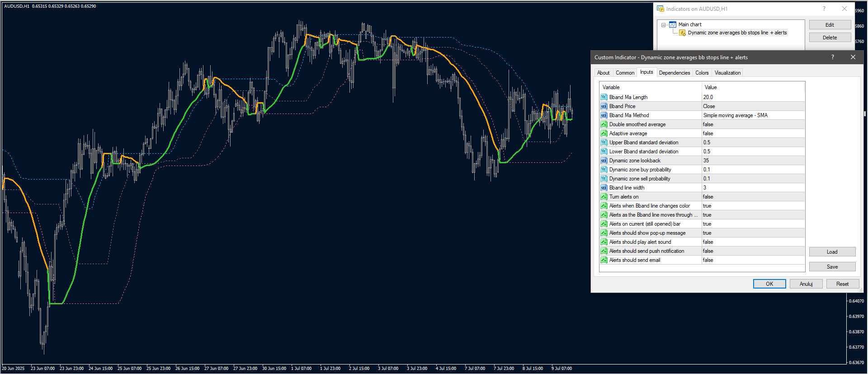Toggle Double smoothed average value false
This screenshot has width=868, height=374.
(x=753, y=124)
